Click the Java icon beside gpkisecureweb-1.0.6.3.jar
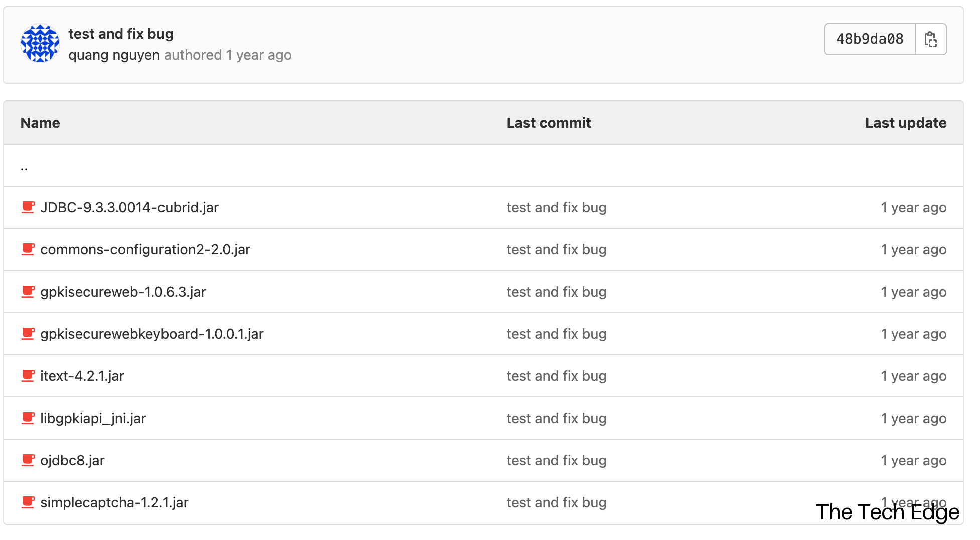Image resolution: width=980 pixels, height=540 pixels. [x=28, y=292]
